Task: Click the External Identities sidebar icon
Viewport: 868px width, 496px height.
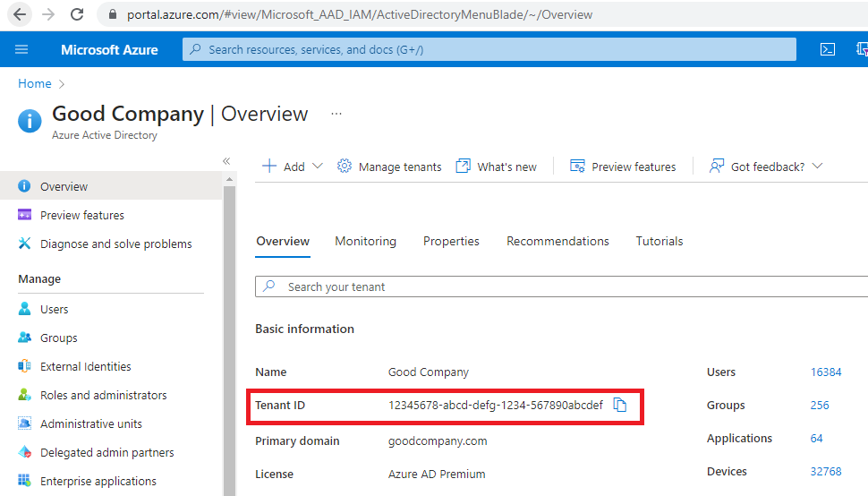Action: tap(24, 366)
